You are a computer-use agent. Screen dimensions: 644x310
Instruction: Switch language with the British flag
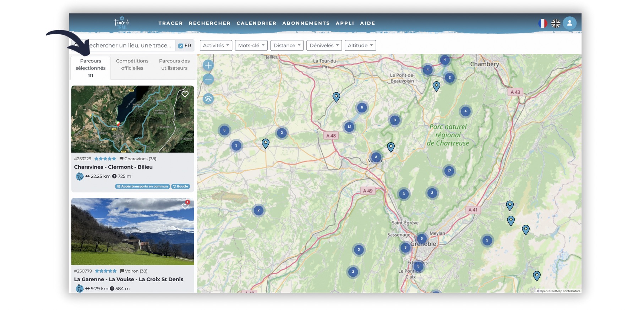pyautogui.click(x=556, y=23)
